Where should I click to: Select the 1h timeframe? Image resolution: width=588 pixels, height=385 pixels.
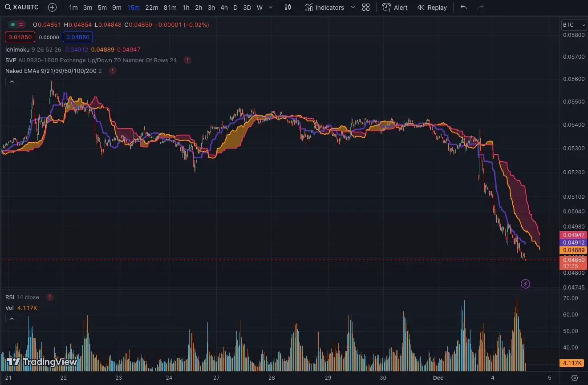[x=186, y=8]
